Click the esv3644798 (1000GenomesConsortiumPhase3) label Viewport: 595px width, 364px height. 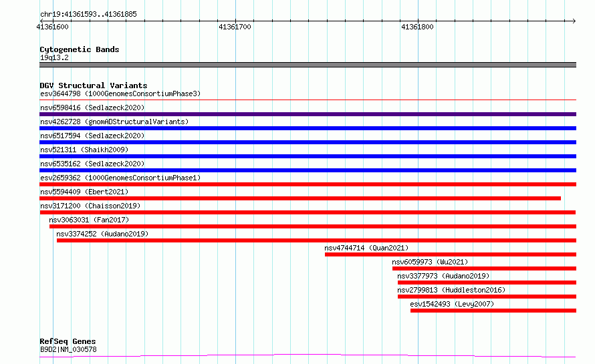120,94
